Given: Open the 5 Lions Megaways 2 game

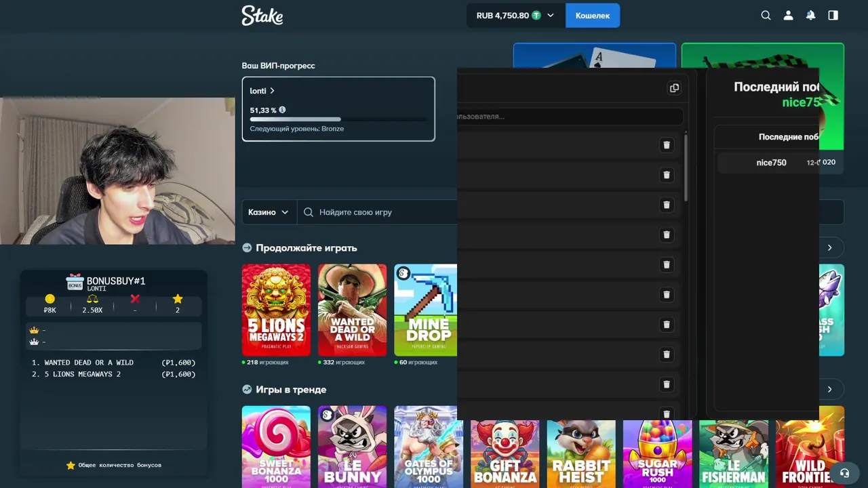Looking at the screenshot, I should pyautogui.click(x=276, y=310).
